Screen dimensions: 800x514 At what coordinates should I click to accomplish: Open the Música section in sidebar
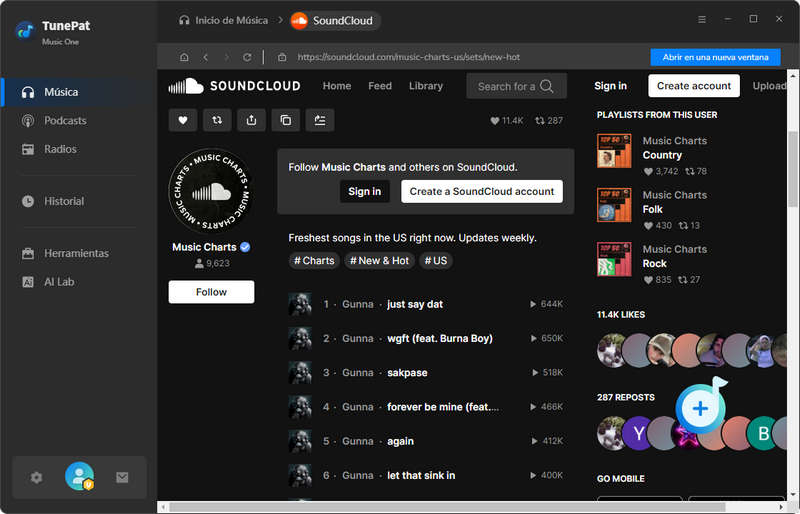78,92
